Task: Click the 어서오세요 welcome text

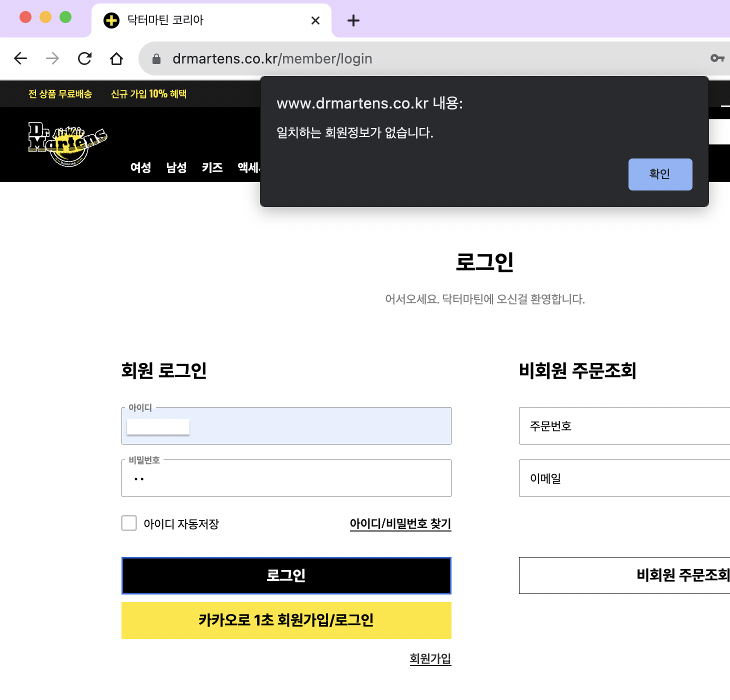Action: pos(485,299)
